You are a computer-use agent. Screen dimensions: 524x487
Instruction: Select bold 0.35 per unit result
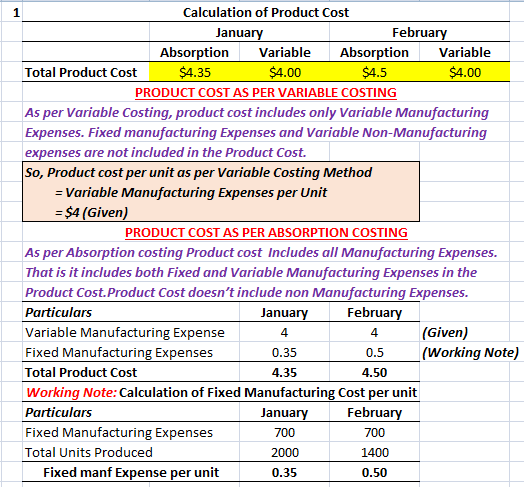pos(284,472)
